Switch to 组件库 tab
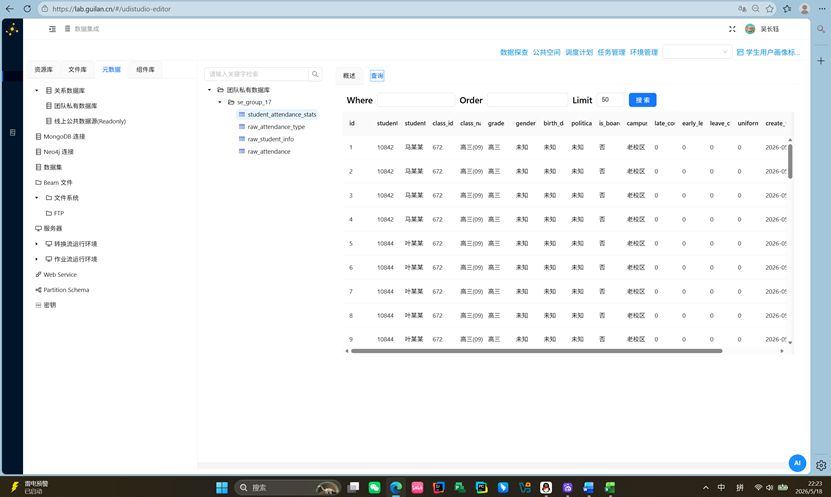Image resolution: width=831 pixels, height=497 pixels. pos(145,69)
